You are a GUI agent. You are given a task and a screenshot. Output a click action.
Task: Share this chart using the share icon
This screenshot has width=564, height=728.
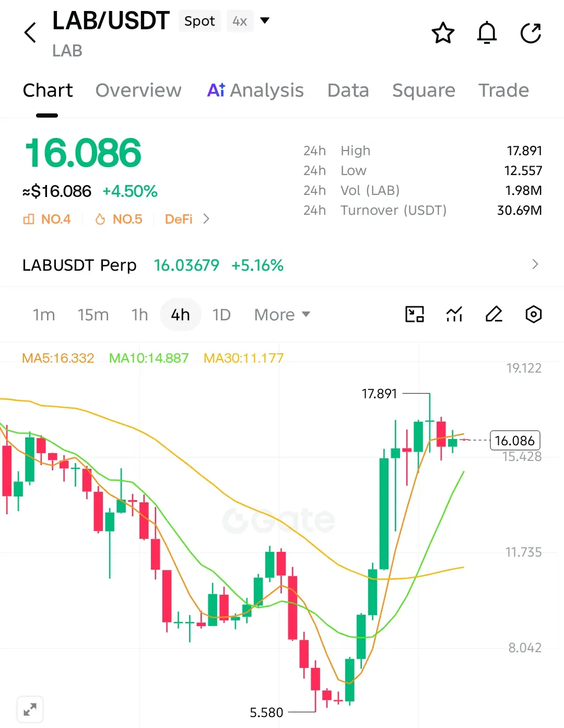click(531, 33)
